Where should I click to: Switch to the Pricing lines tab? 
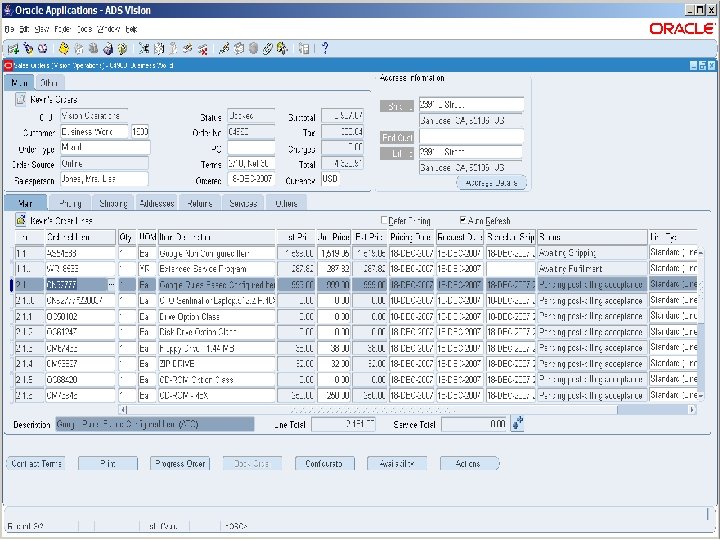click(x=70, y=203)
